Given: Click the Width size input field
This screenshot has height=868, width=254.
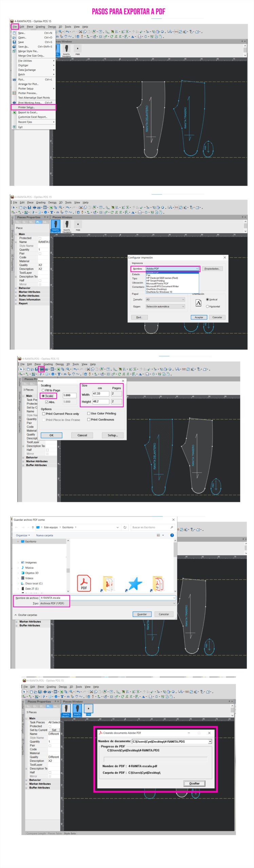Looking at the screenshot, I should (101, 394).
